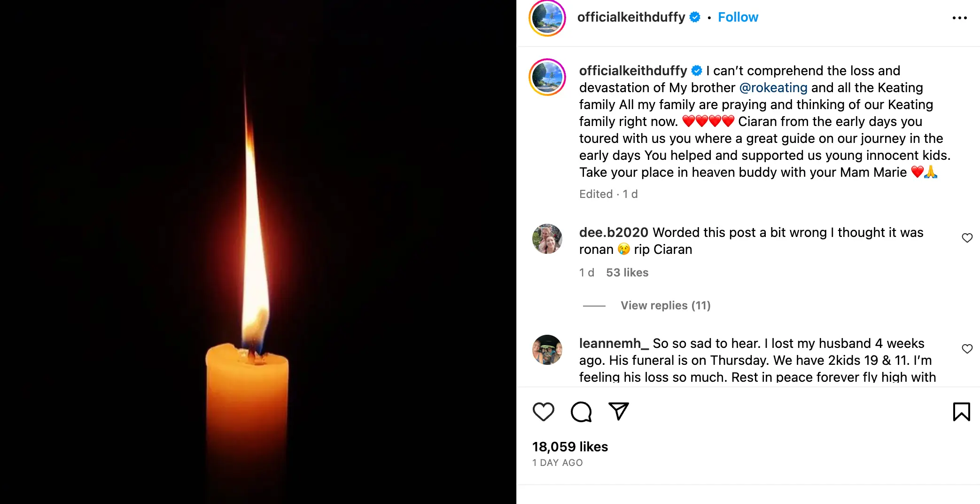Like leannemh_'s comment with the heart

pos(967,349)
